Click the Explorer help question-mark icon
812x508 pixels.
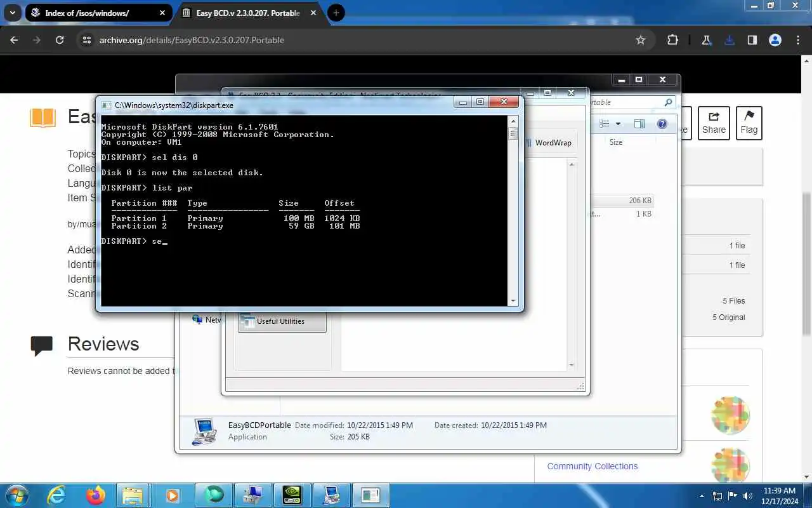tap(662, 124)
